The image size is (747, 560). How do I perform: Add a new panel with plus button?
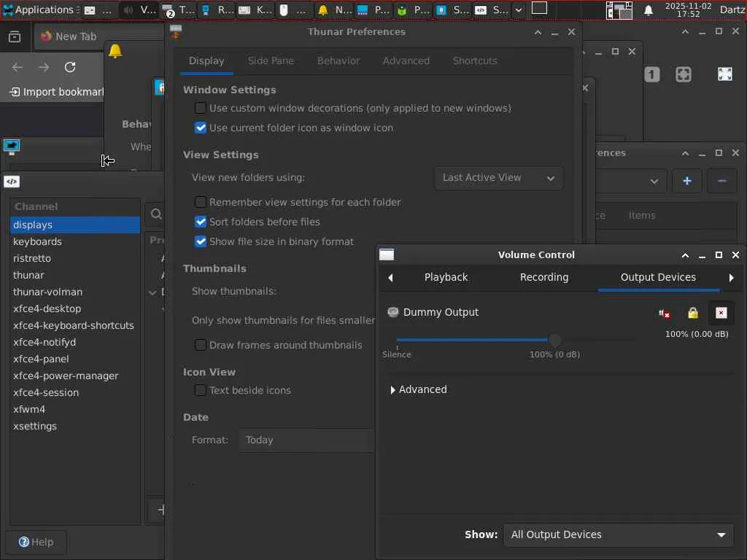(686, 181)
